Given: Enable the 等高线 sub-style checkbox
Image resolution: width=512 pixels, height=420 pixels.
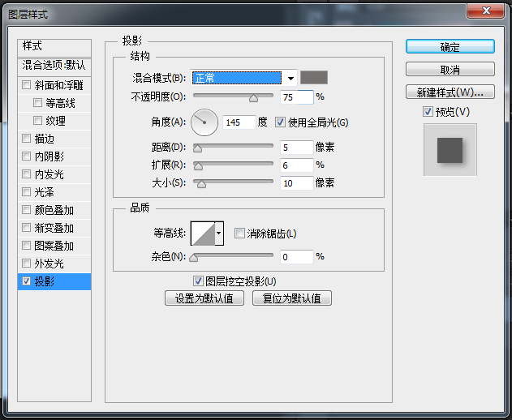Looking at the screenshot, I should [37, 103].
